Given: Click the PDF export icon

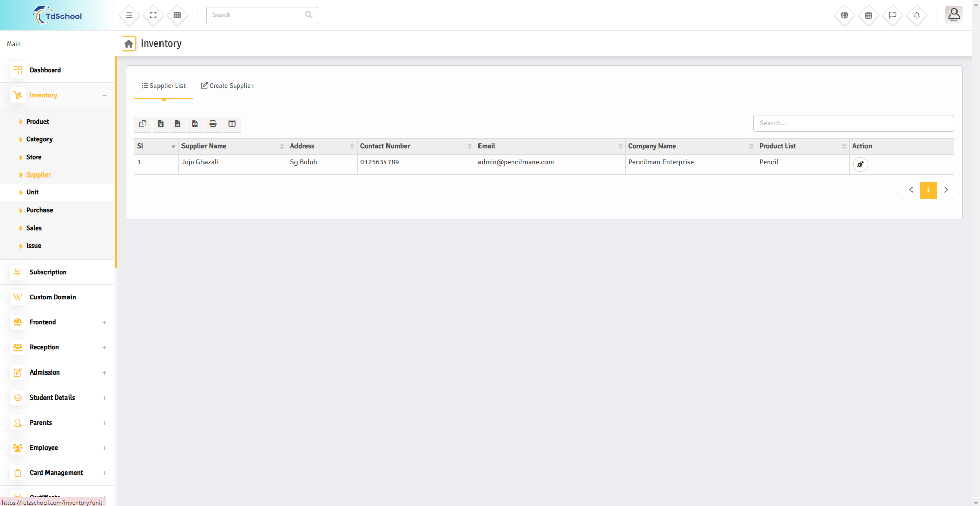Looking at the screenshot, I should point(195,124).
